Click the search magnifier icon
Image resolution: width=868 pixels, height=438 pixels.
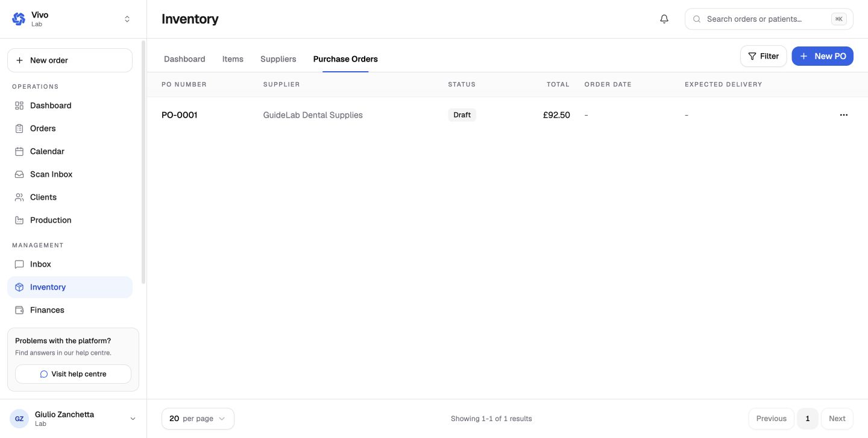[x=697, y=19]
